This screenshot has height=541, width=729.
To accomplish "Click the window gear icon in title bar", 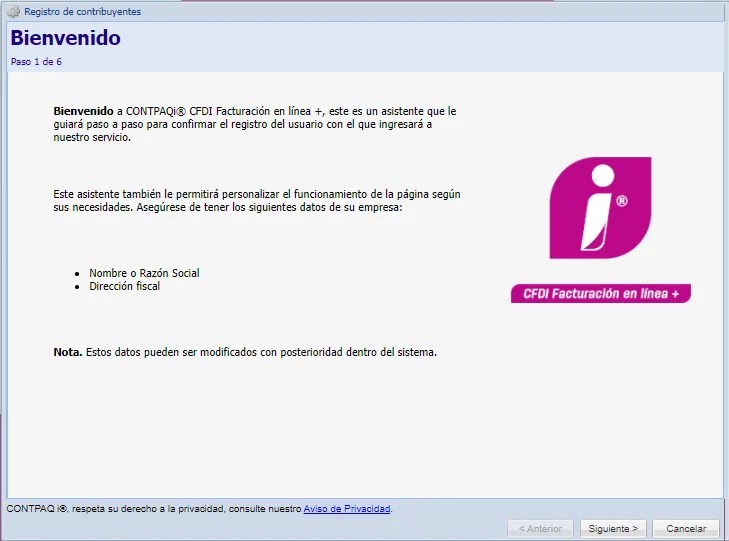I will (13, 12).
